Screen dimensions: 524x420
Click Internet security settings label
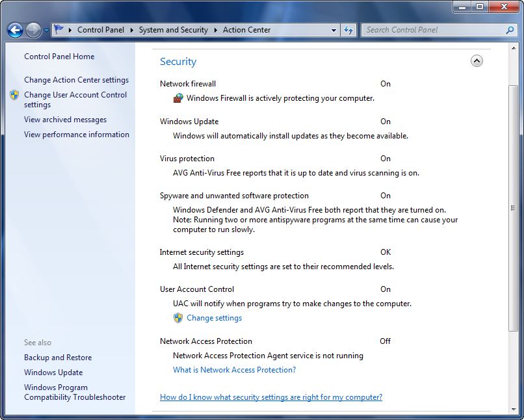point(202,252)
